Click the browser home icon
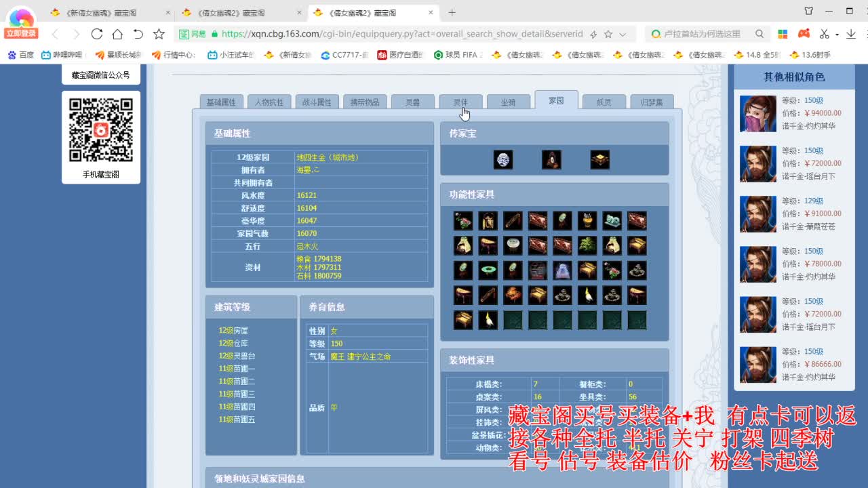Image resolution: width=868 pixels, height=488 pixels. [x=118, y=33]
